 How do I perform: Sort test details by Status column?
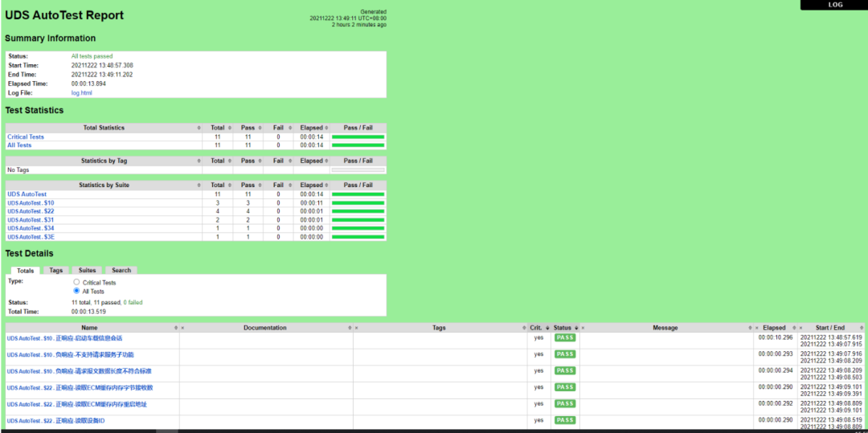point(576,328)
